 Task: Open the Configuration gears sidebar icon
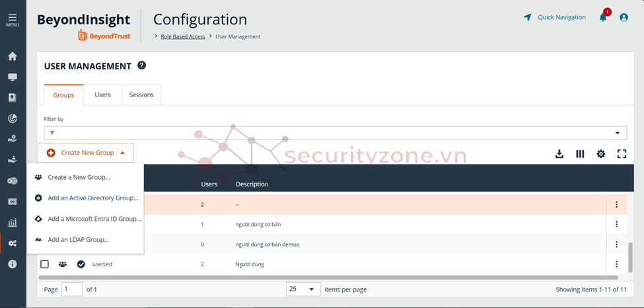pyautogui.click(x=13, y=244)
